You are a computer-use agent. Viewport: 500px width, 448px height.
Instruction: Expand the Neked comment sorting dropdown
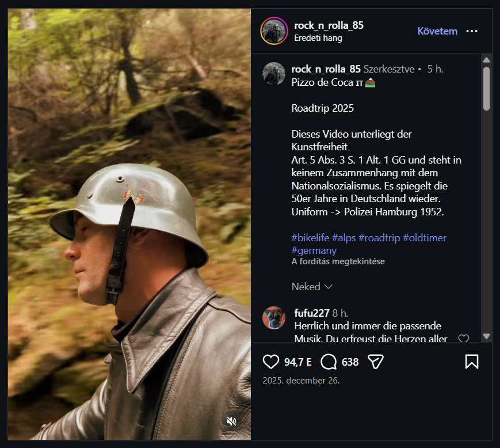click(x=312, y=287)
